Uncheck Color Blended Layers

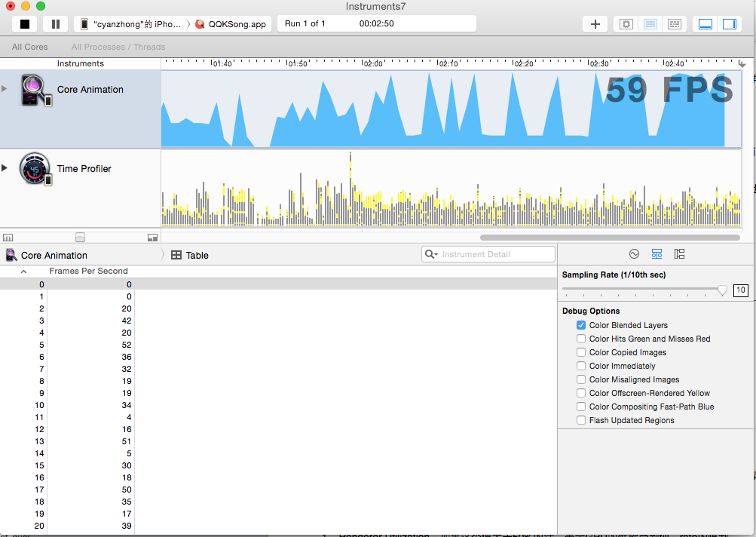point(581,325)
